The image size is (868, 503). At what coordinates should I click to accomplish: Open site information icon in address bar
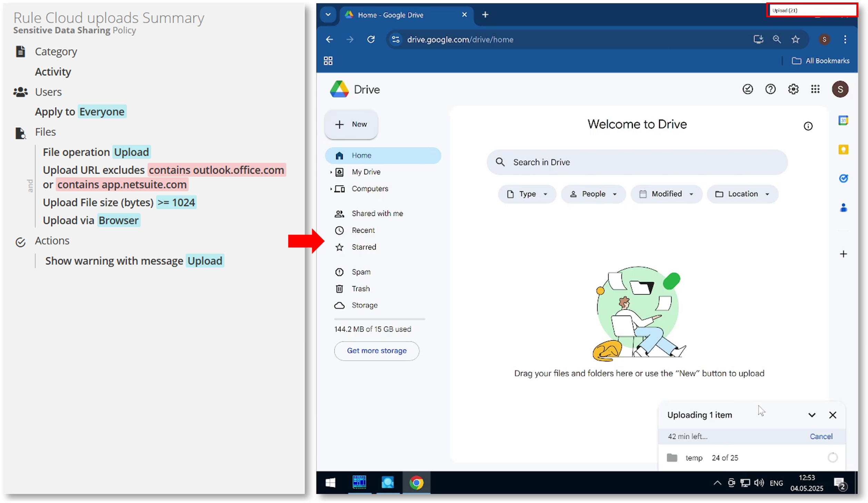click(x=395, y=39)
